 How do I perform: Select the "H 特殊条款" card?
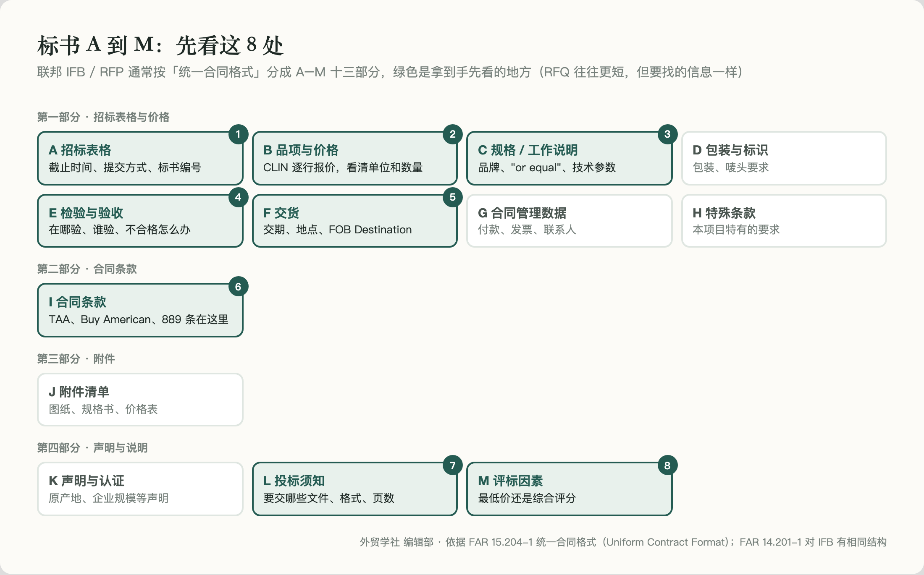coord(784,221)
